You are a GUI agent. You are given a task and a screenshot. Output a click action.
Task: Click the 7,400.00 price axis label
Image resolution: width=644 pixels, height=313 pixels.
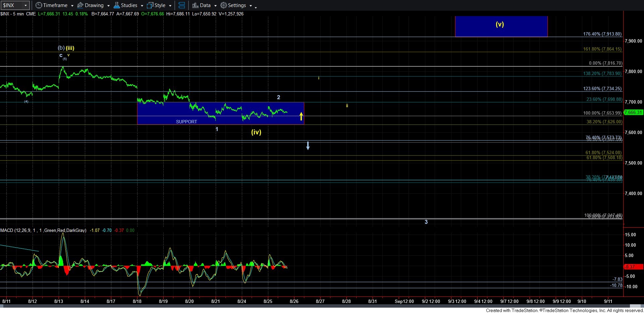pos(634,193)
